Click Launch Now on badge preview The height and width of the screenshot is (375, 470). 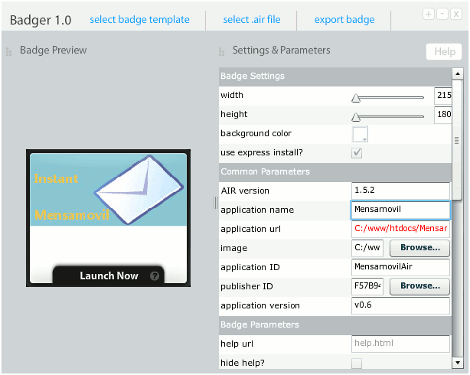tap(109, 276)
